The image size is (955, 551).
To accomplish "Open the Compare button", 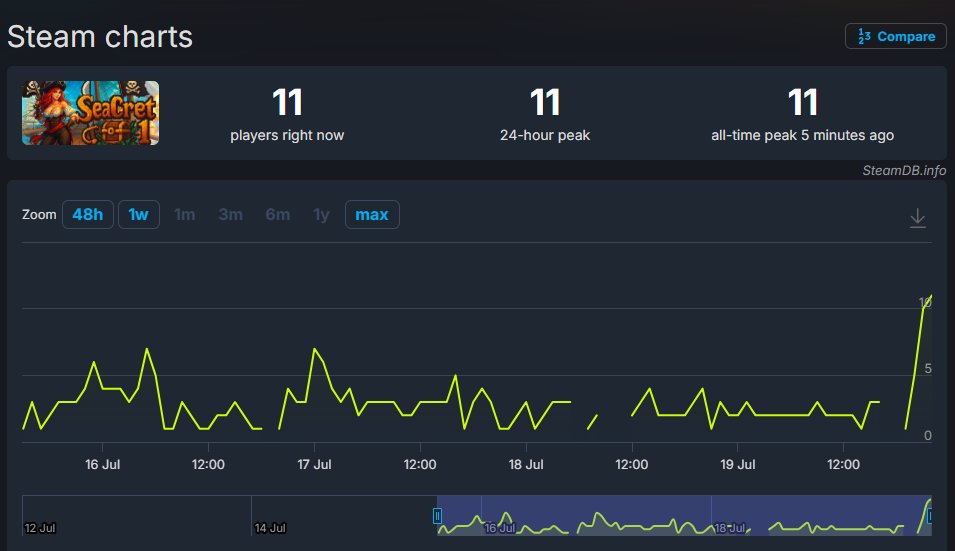I will pyautogui.click(x=895, y=37).
